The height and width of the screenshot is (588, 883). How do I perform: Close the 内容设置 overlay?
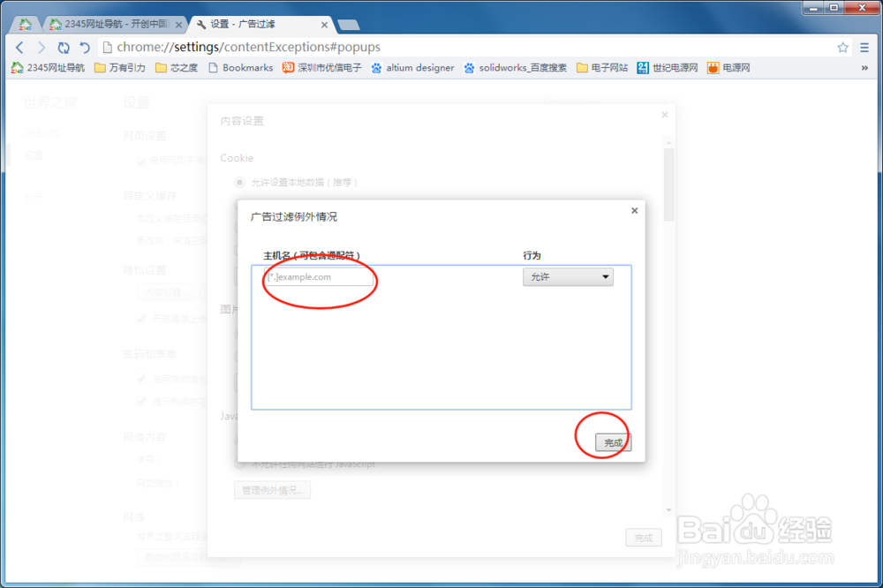[x=665, y=115]
